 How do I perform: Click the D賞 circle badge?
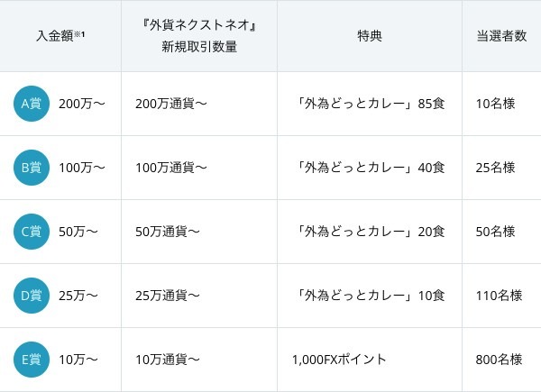[32, 296]
